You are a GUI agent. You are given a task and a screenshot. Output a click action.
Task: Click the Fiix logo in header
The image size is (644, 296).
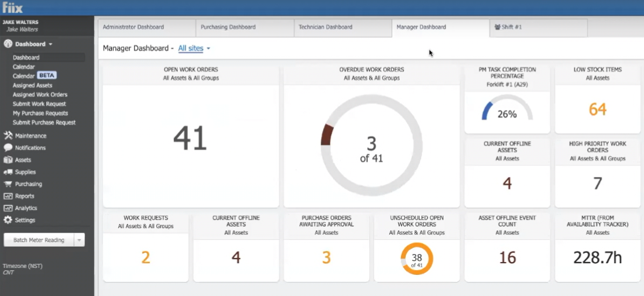coord(13,8)
